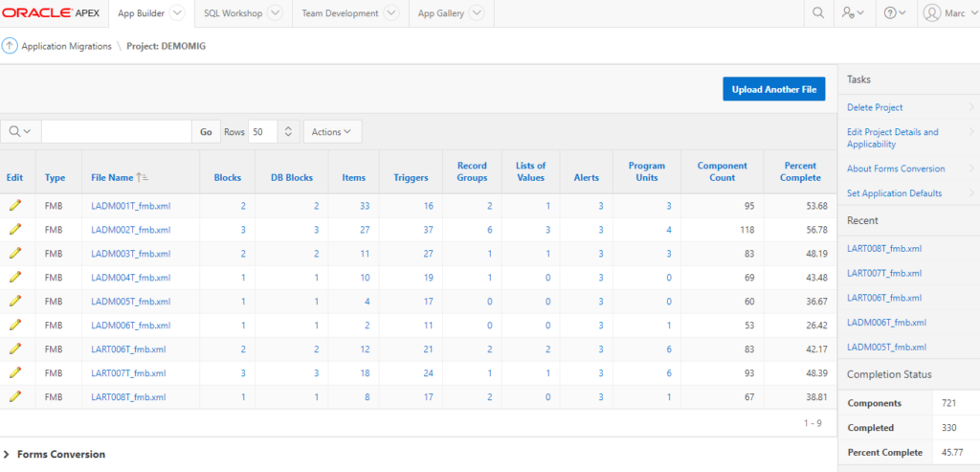Image resolution: width=980 pixels, height=472 pixels.
Task: Open LART006T_fmb.xml in Recent list
Action: pyautogui.click(x=884, y=298)
